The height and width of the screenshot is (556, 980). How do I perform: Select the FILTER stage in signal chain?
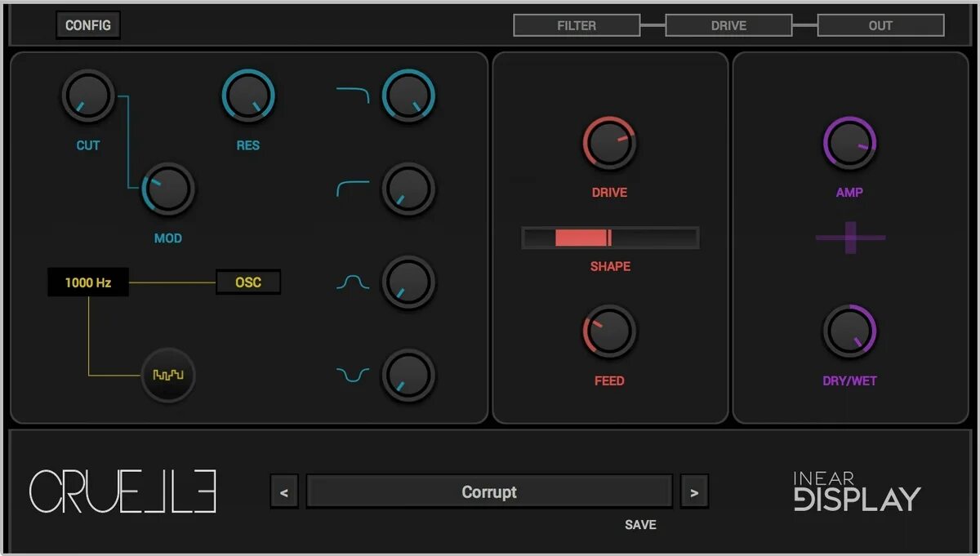[x=577, y=25]
